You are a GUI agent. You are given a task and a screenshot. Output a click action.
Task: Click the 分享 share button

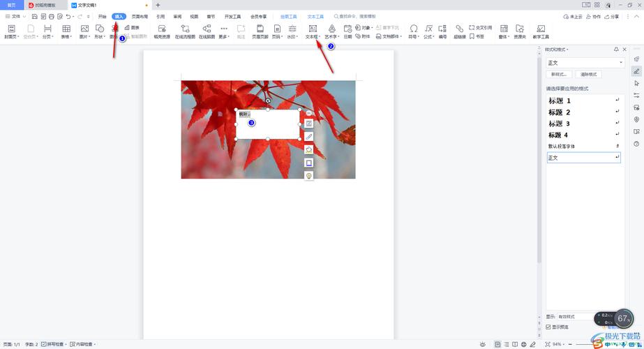pos(612,17)
